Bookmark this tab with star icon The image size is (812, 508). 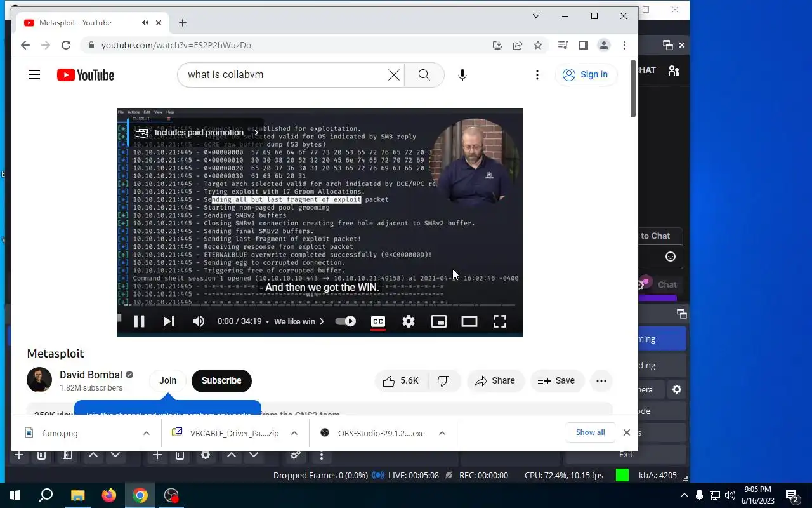click(538, 45)
